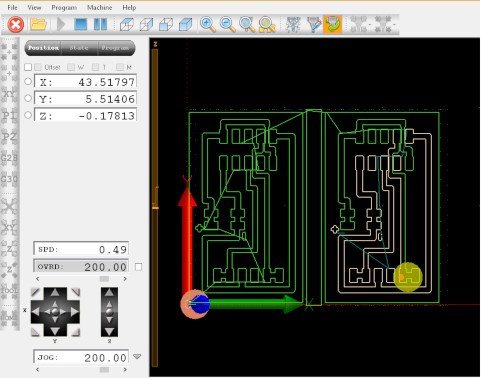Click the X position field 43.51797
The width and height of the screenshot is (481, 378).
click(86, 82)
